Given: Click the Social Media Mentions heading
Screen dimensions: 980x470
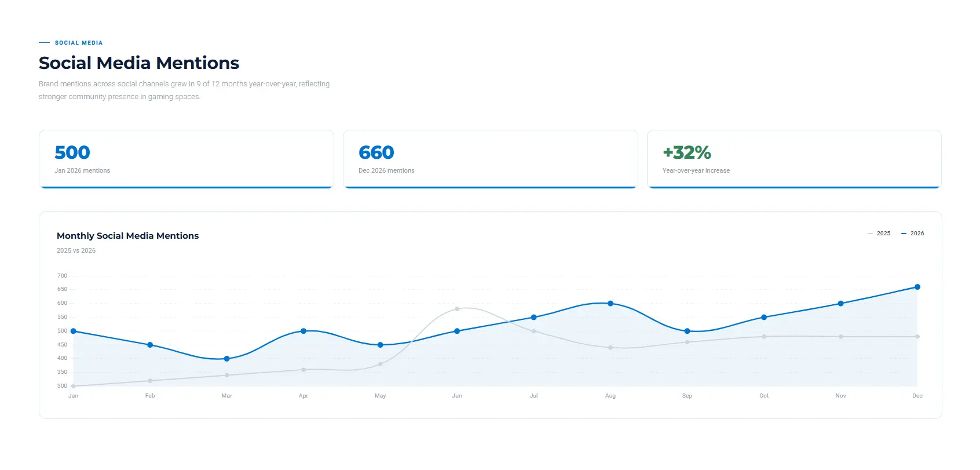Looking at the screenshot, I should tap(139, 63).
